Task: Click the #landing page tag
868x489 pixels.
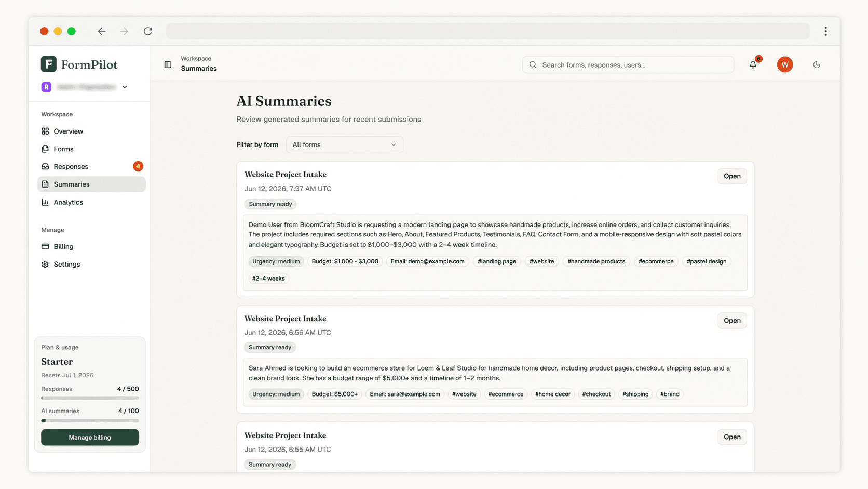Action: pos(497,261)
